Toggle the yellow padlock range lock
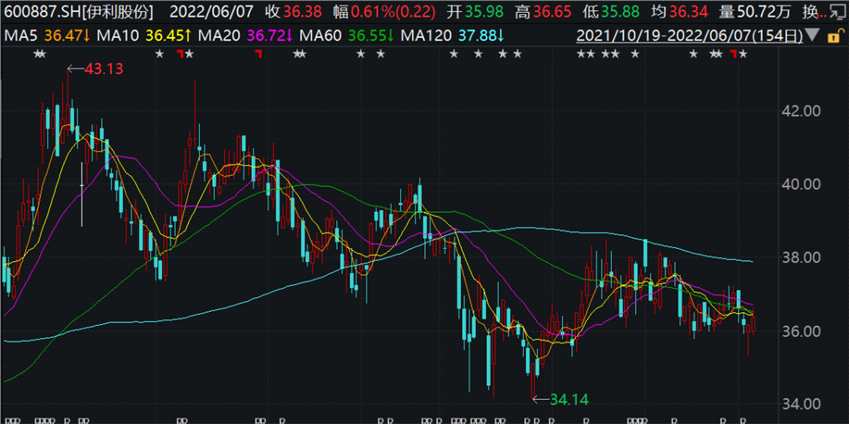The width and height of the screenshot is (850, 424). [x=833, y=36]
